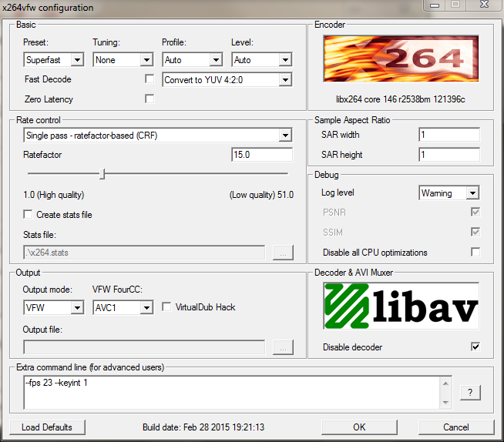The height and width of the screenshot is (442, 504).
Task: Open the Log level dropdown showing Warning
Action: pyautogui.click(x=449, y=193)
